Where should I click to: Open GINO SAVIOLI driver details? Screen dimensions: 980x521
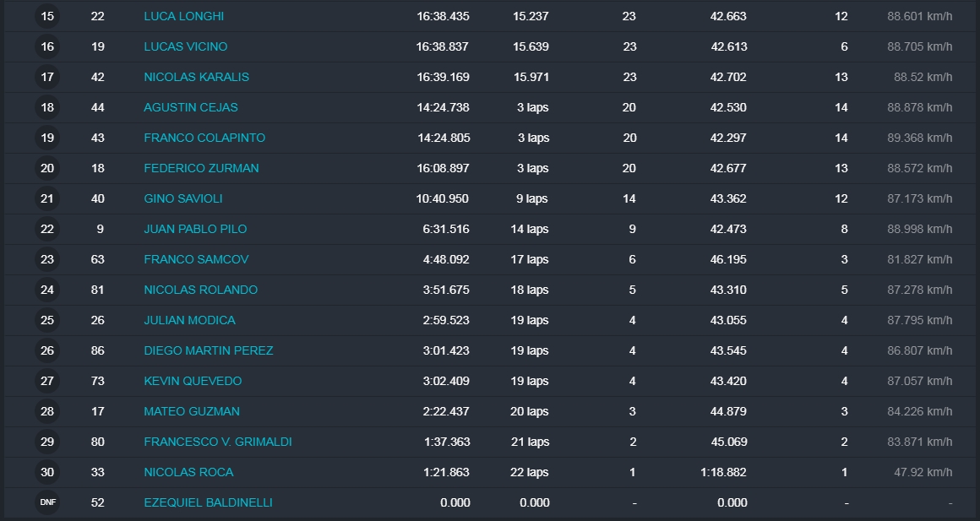(x=183, y=198)
